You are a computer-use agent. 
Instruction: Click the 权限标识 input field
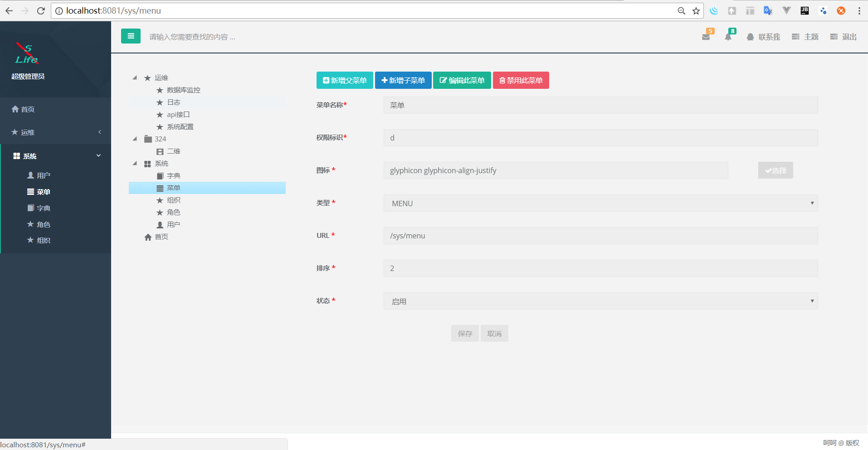[600, 138]
